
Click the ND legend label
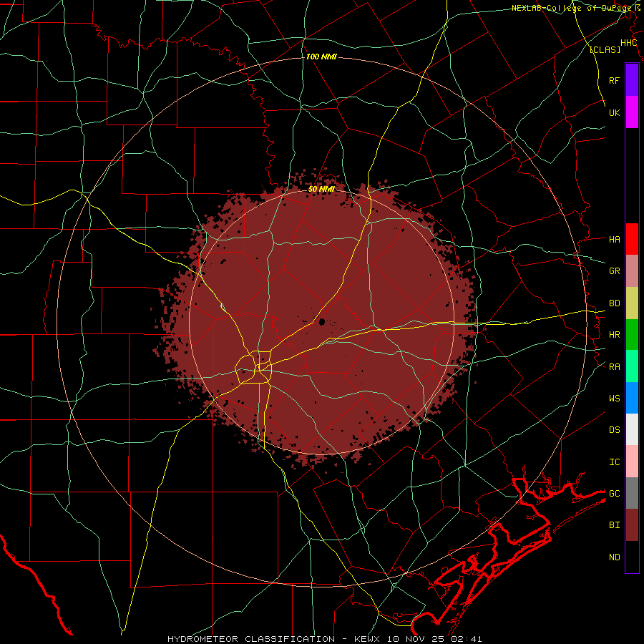[614, 557]
